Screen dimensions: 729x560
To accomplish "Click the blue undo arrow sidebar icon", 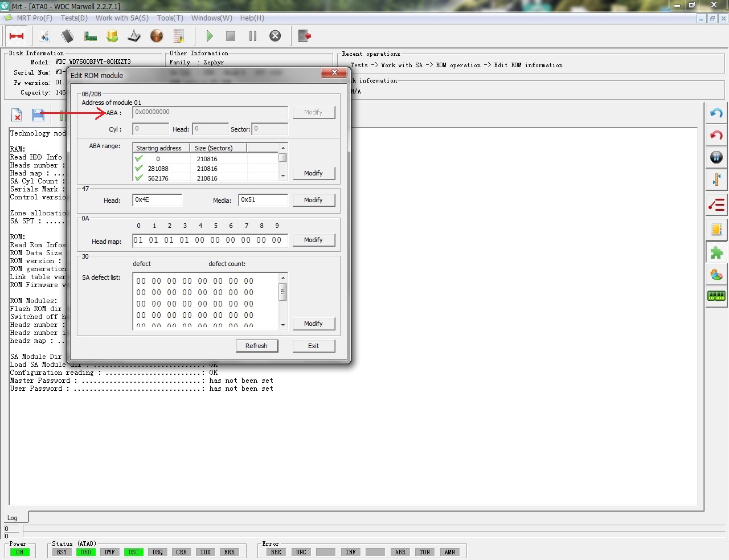I will click(x=716, y=113).
